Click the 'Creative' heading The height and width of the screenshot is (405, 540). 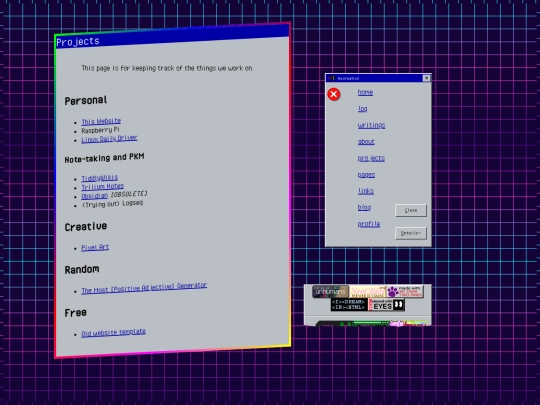(86, 227)
